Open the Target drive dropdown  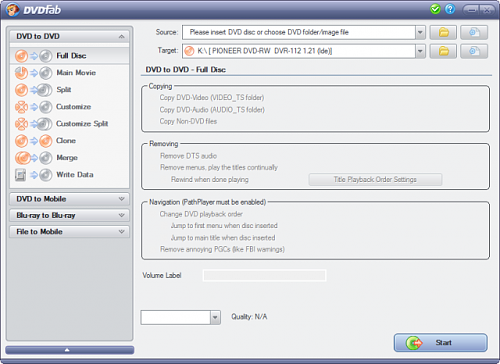420,51
